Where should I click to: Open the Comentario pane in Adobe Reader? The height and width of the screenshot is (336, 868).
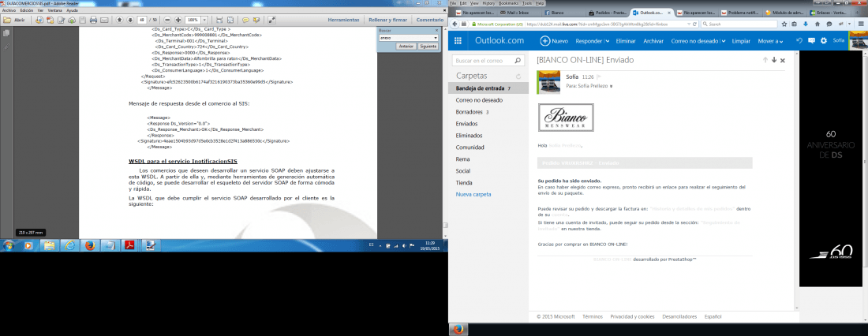tap(429, 20)
